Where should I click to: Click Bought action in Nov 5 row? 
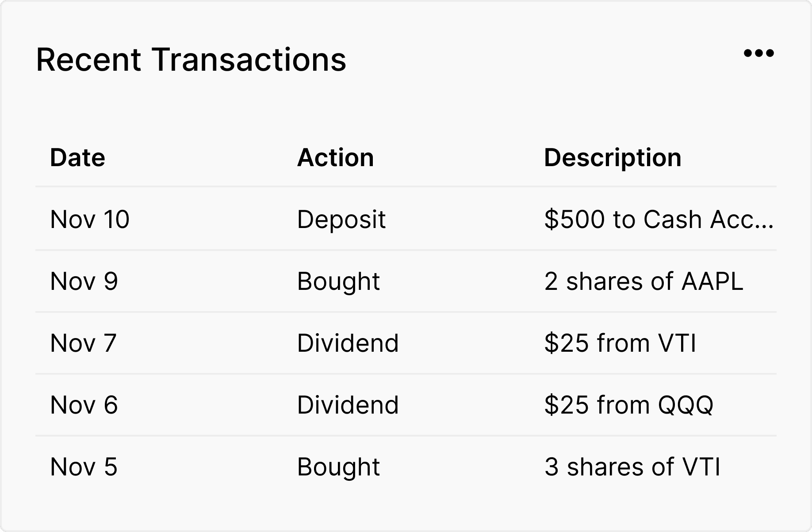tap(338, 467)
